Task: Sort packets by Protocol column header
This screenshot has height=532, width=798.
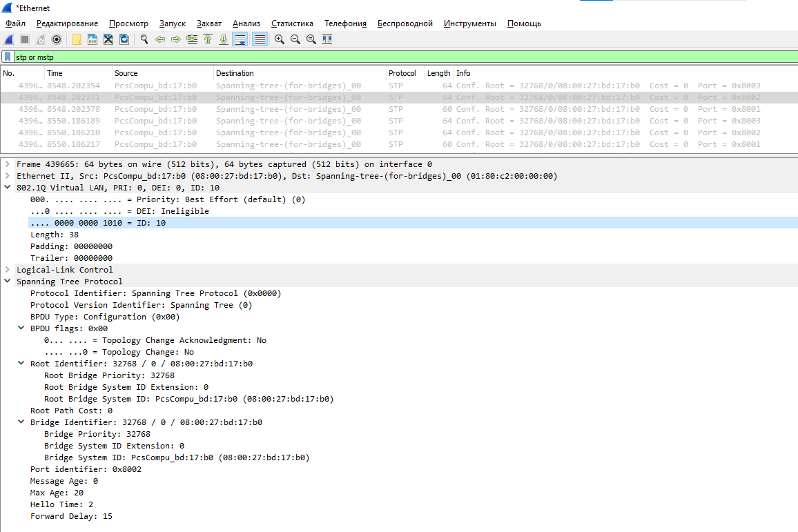Action: coord(402,73)
